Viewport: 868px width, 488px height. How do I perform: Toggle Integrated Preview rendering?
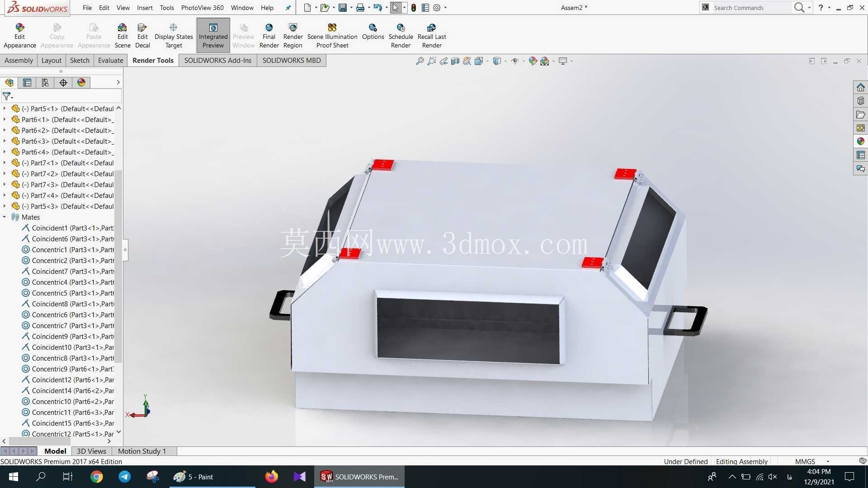pos(213,35)
